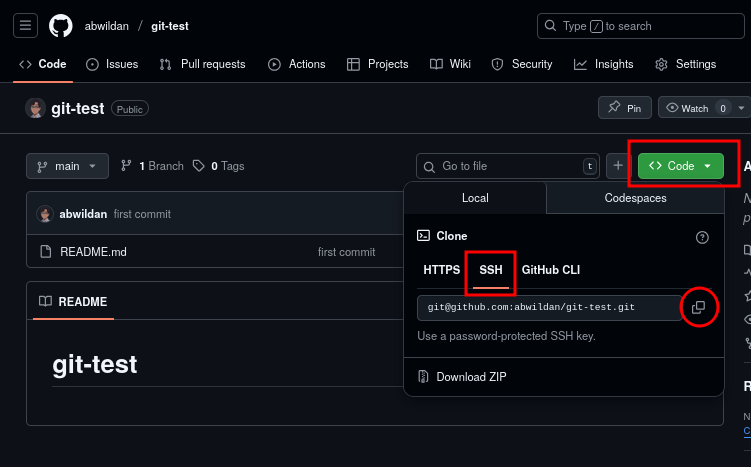Viewport: 751px width, 467px height.
Task: View the 1 Branch link
Action: click(x=152, y=166)
